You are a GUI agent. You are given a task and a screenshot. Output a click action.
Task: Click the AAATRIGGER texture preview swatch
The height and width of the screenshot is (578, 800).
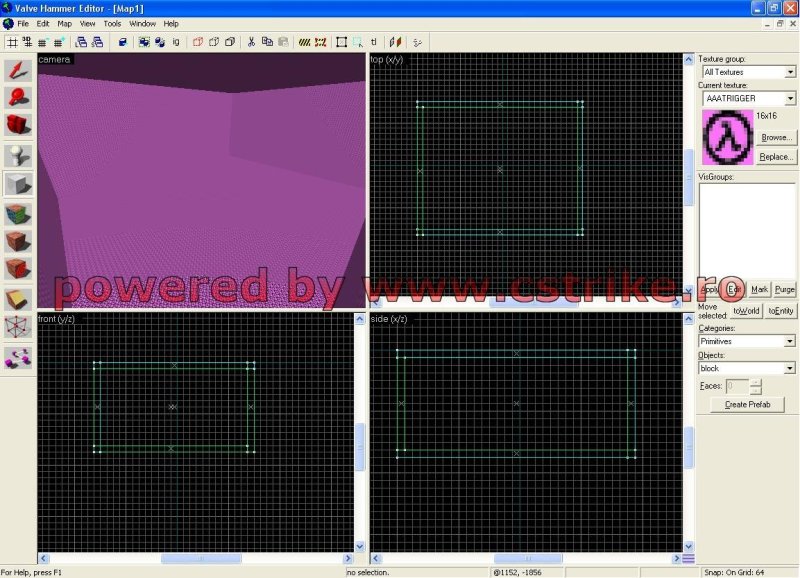tap(726, 137)
